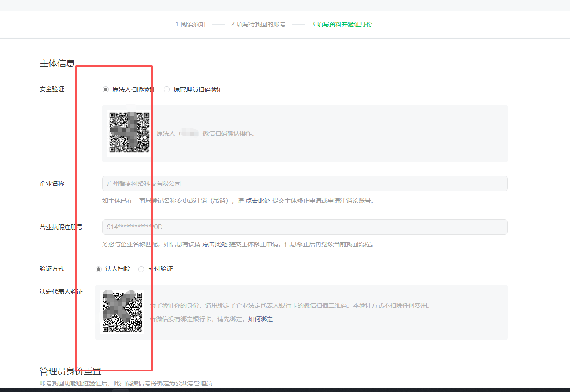The height and width of the screenshot is (392, 570).
Task: Switch verification method to 支付验证
Action: point(141,269)
